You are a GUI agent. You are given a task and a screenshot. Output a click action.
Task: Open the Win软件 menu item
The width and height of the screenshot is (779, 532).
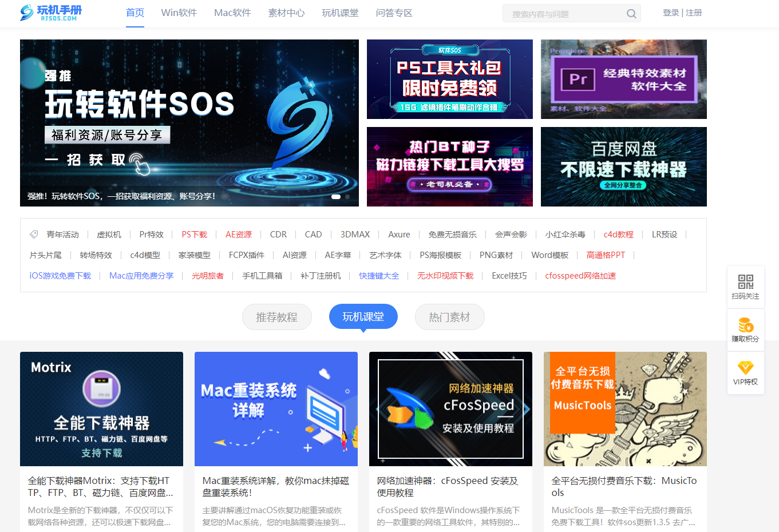pyautogui.click(x=179, y=13)
